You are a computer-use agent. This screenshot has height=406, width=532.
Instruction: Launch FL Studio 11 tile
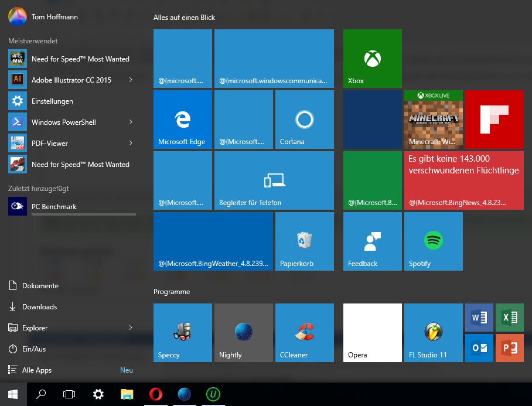point(433,333)
